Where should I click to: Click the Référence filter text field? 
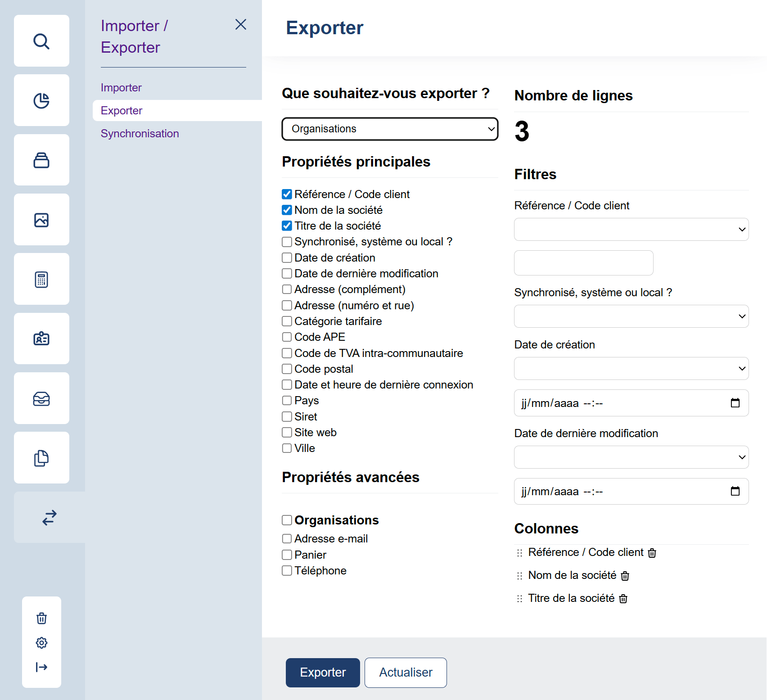[x=583, y=263]
